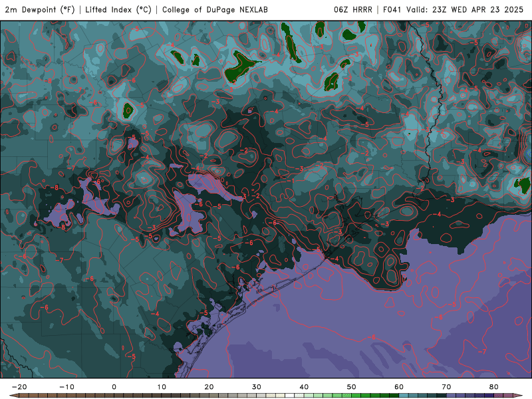Pick the purple color bar segment above 70
532x399 pixels.
[452, 396]
